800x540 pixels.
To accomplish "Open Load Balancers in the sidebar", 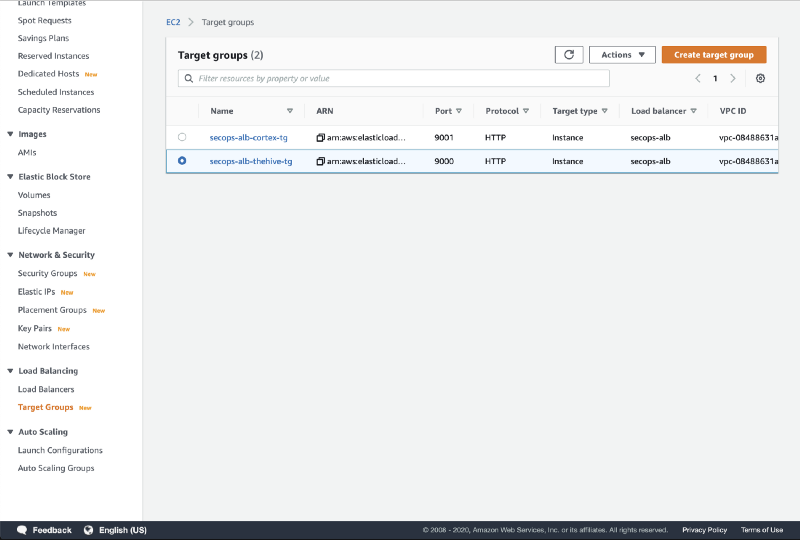I will (46, 389).
